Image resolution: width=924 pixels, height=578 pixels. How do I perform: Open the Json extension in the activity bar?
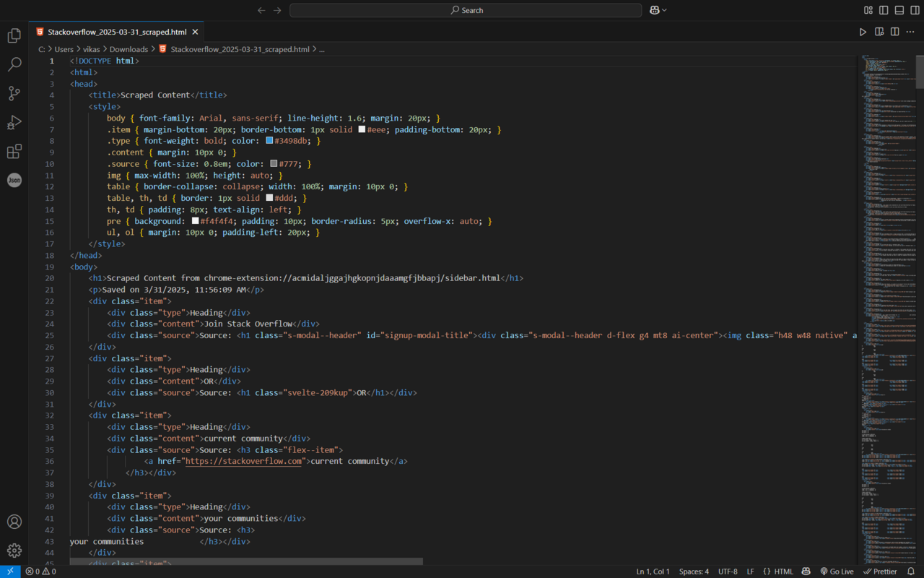14,180
